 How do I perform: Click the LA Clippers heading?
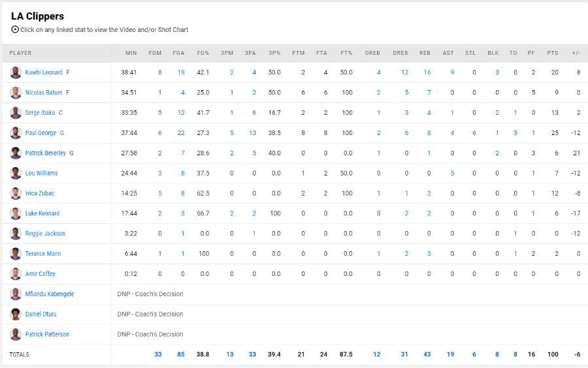pyautogui.click(x=37, y=16)
